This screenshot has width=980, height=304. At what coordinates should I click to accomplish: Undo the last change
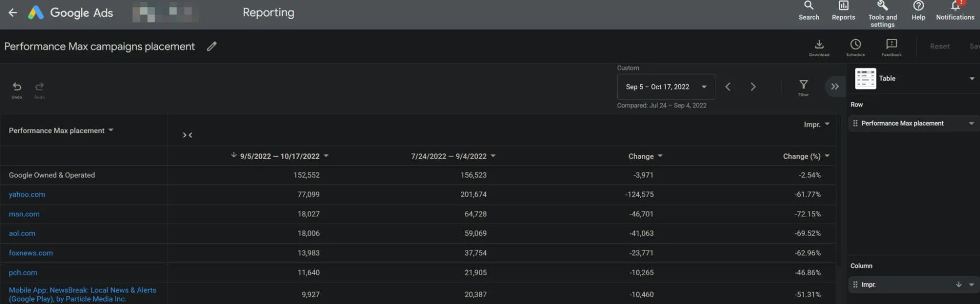tap(17, 90)
